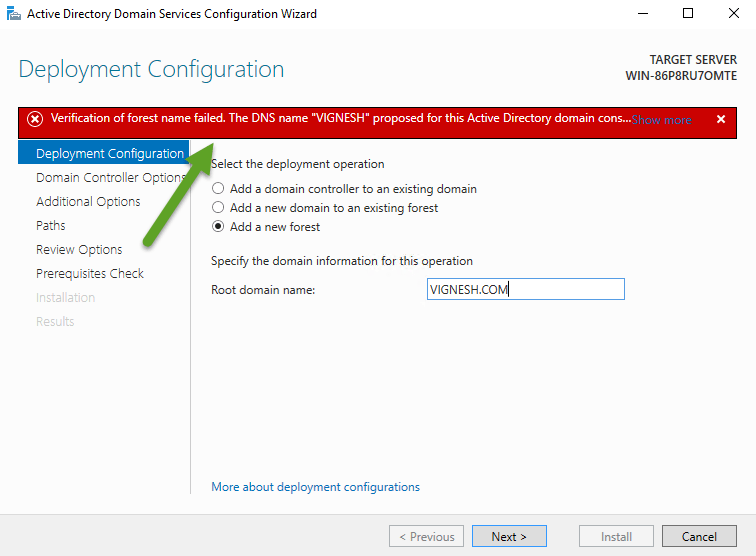Choose Add a new domain to existing forest

tap(218, 208)
